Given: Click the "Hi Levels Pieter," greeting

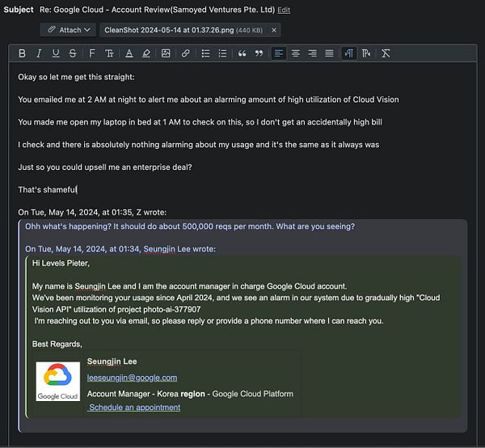Looking at the screenshot, I should [61, 264].
